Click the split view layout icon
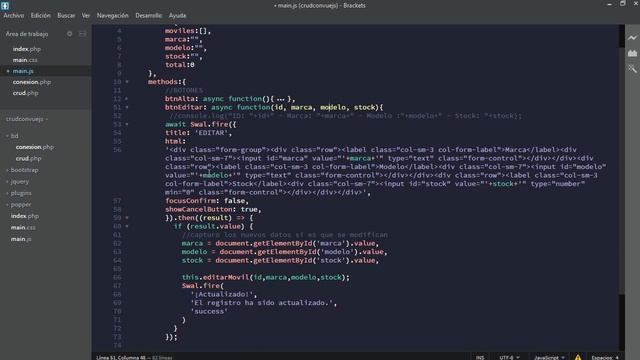 tap(82, 34)
